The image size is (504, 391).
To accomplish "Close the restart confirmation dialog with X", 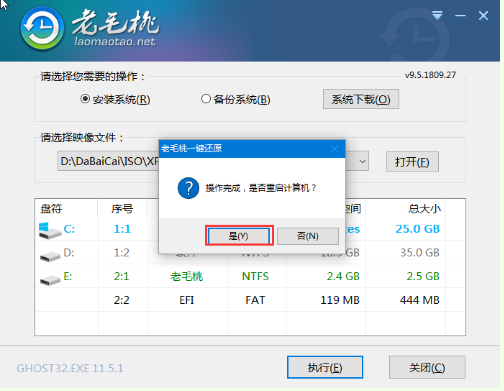I will (335, 149).
